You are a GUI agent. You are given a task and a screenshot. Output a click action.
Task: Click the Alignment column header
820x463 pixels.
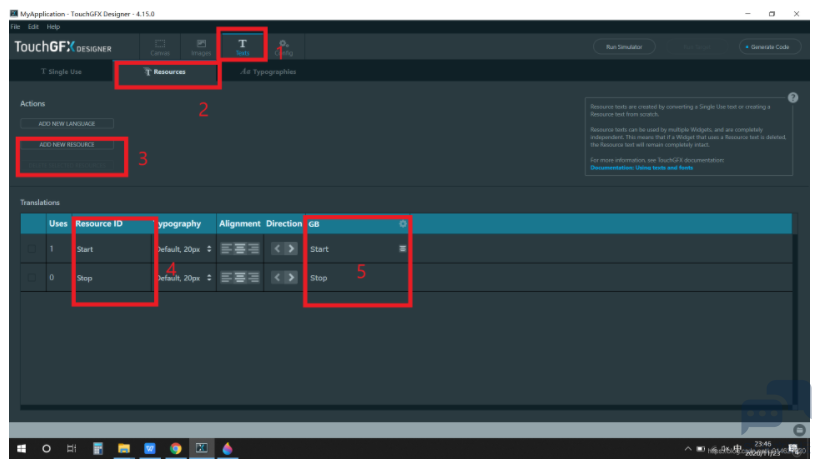point(240,223)
